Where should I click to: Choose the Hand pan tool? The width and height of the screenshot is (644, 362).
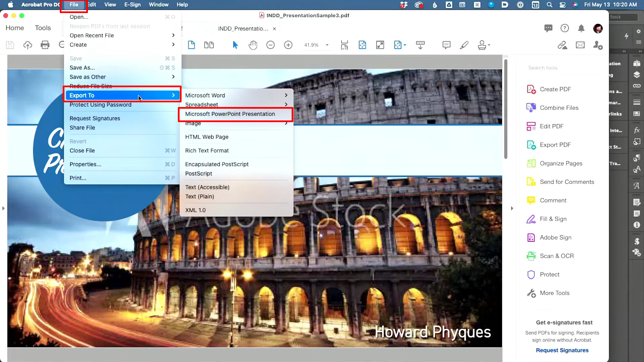[x=253, y=45]
